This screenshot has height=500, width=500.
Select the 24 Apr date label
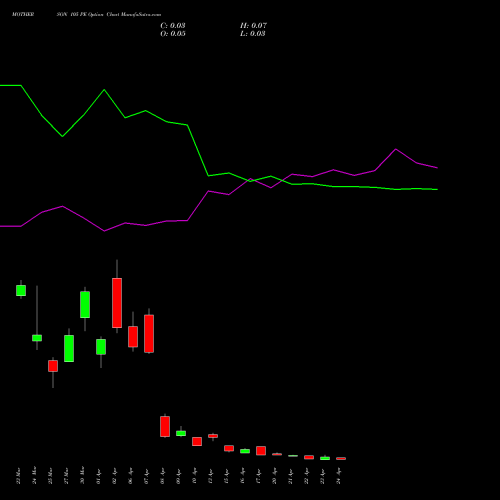coord(338,476)
